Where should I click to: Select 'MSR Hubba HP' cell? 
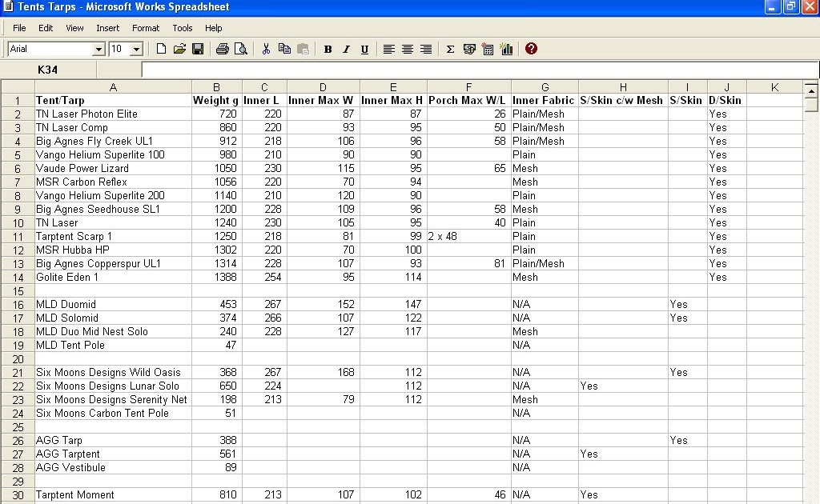(113, 250)
